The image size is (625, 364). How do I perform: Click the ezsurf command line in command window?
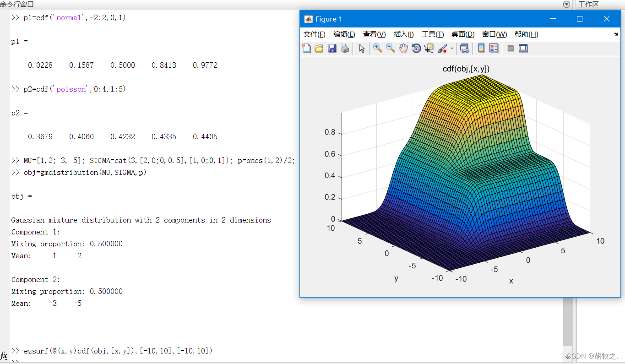112,351
